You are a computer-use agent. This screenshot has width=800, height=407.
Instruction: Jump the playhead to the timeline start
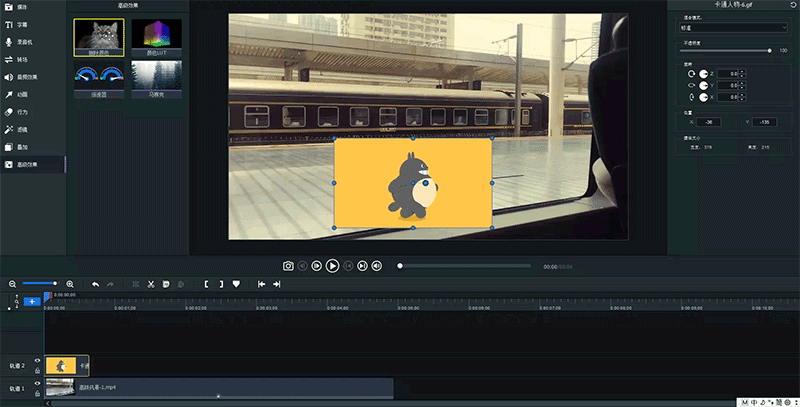click(261, 284)
